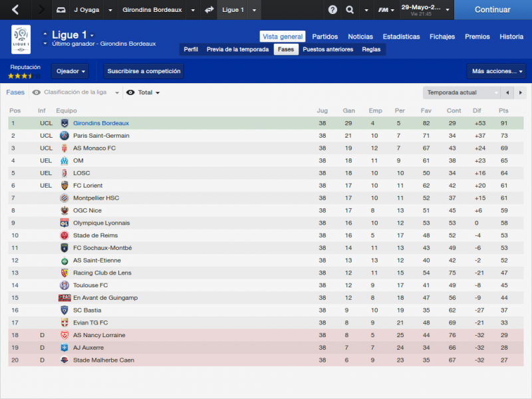This screenshot has width=532, height=399.
Task: Click the manager briefcase icon near J Oyaga
Action: pyautogui.click(x=61, y=10)
